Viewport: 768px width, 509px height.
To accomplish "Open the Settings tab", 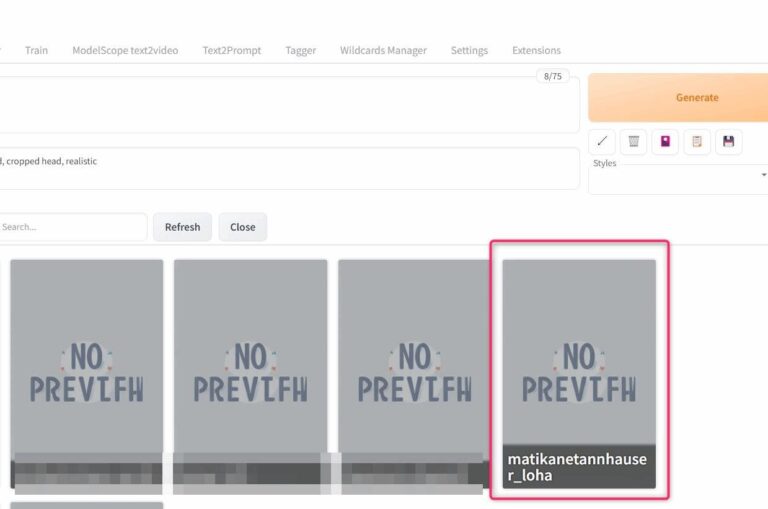I will tap(469, 50).
